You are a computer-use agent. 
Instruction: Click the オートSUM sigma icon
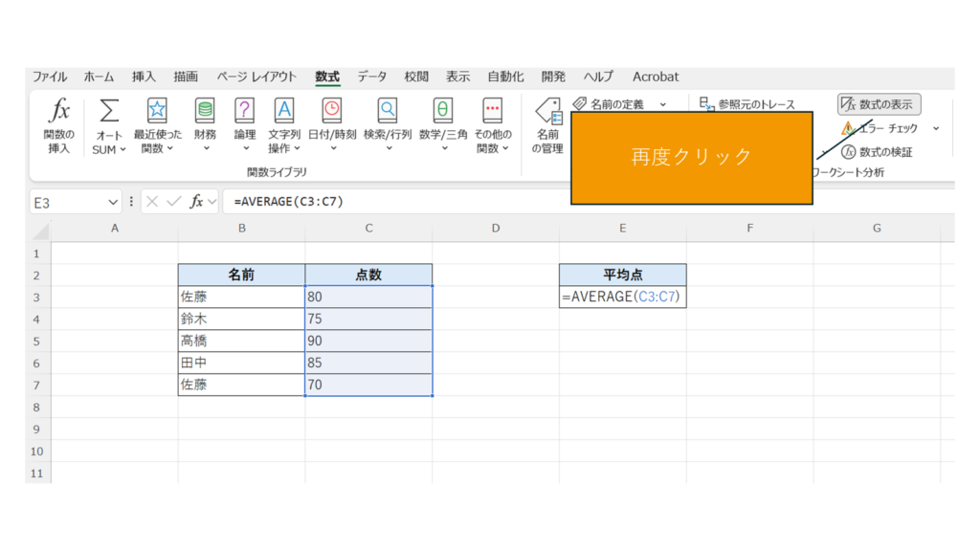(110, 111)
